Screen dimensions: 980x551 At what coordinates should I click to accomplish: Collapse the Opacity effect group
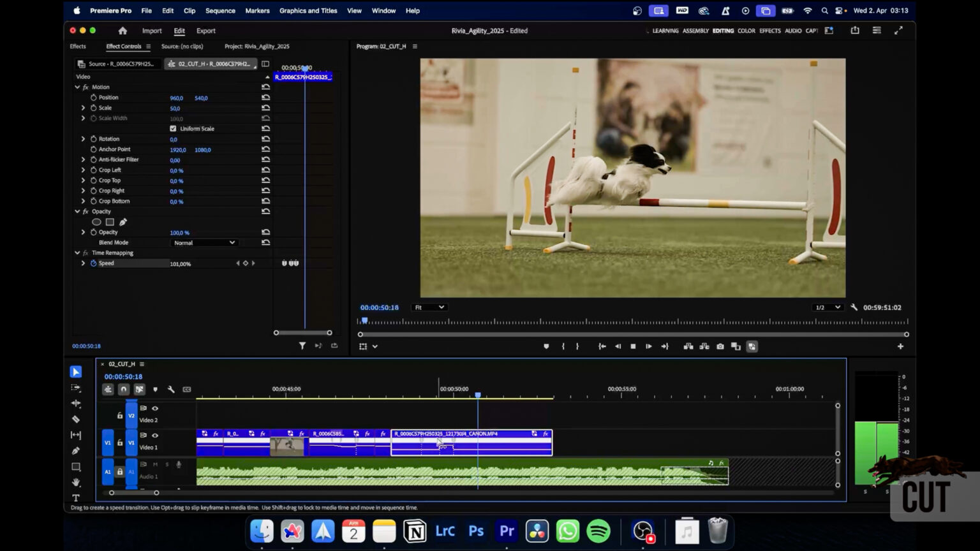pos(77,212)
